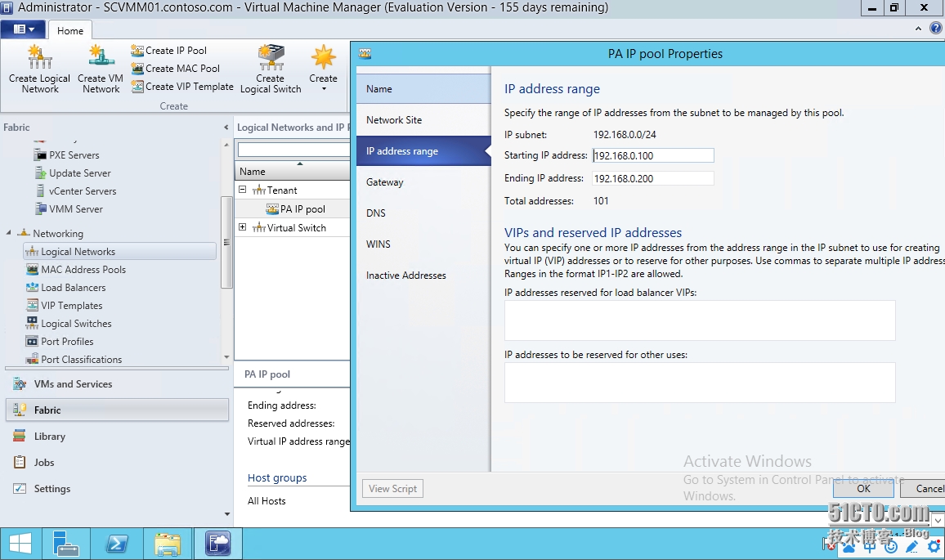Open the WINS properties page
This screenshot has width=945, height=560.
point(423,244)
